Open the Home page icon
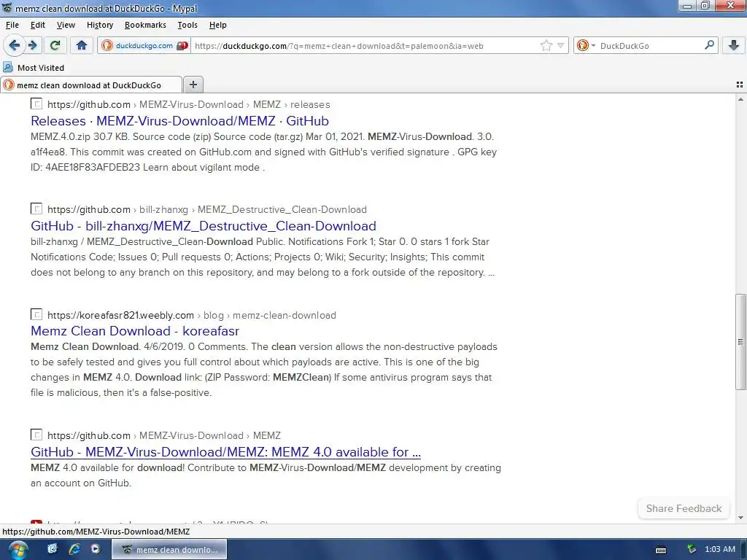This screenshot has height=560, width=747. pyautogui.click(x=82, y=45)
